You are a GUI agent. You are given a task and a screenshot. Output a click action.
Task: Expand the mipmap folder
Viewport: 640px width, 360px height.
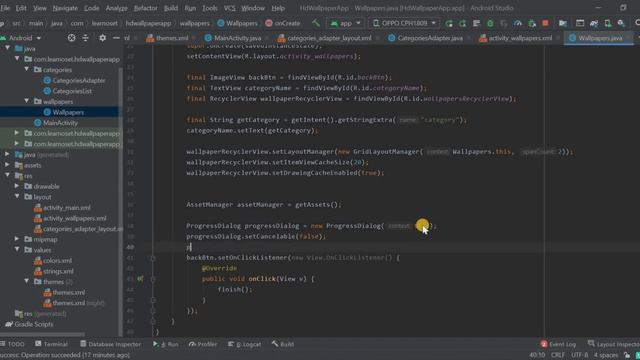coord(17,239)
